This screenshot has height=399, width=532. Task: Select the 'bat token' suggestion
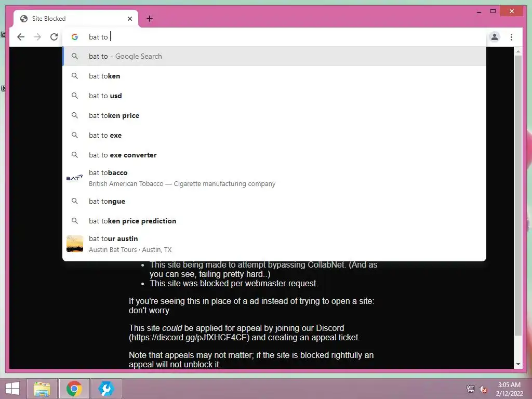coord(274,76)
